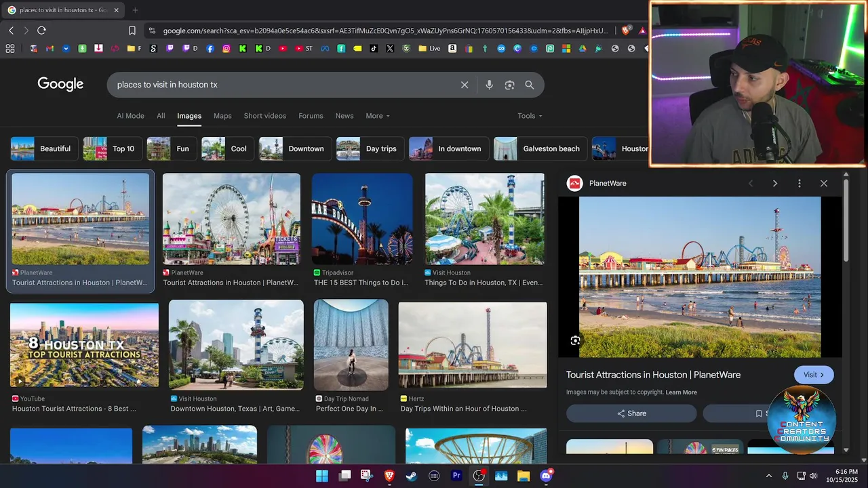Open Steam from the taskbar

coord(412,476)
